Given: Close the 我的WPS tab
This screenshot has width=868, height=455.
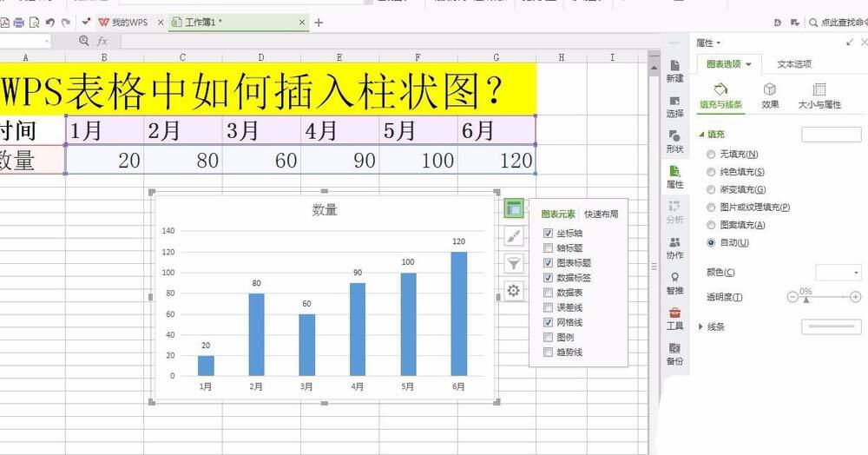Looking at the screenshot, I should [161, 22].
